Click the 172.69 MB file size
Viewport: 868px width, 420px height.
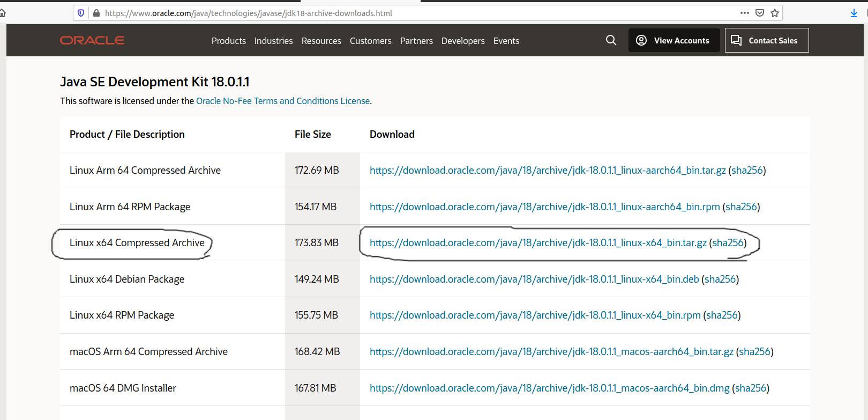point(317,170)
